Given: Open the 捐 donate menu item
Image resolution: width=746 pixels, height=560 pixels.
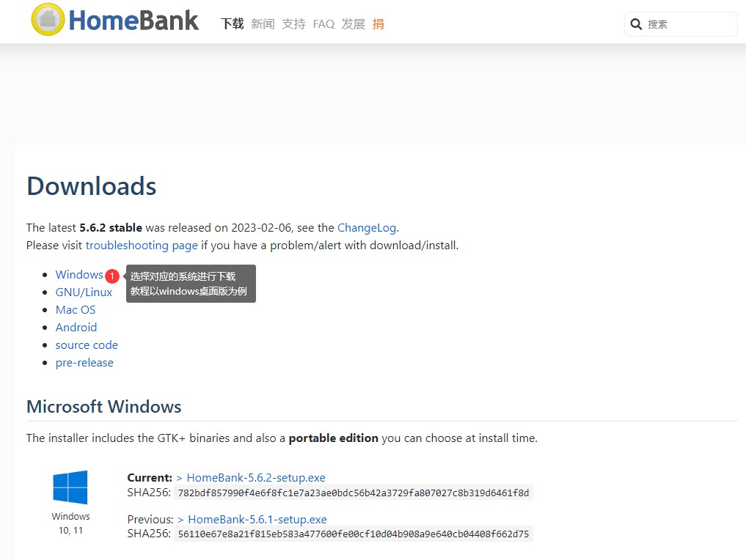Looking at the screenshot, I should pos(379,23).
